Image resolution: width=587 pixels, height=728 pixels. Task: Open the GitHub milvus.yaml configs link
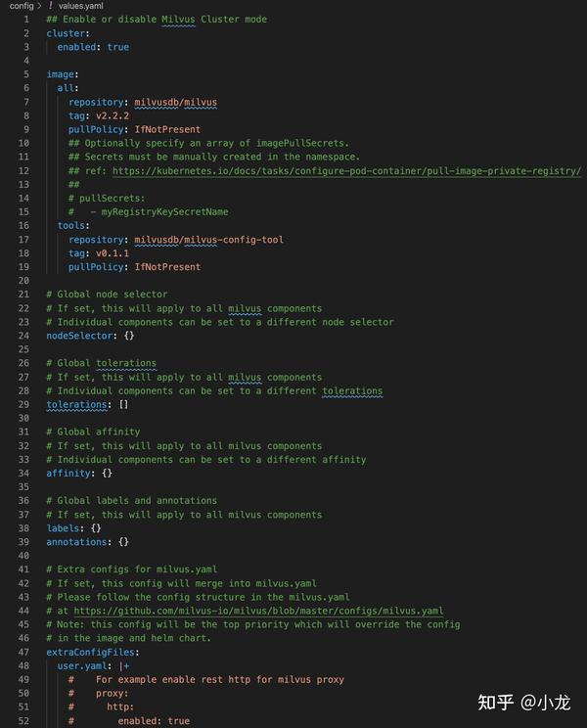[x=258, y=611]
